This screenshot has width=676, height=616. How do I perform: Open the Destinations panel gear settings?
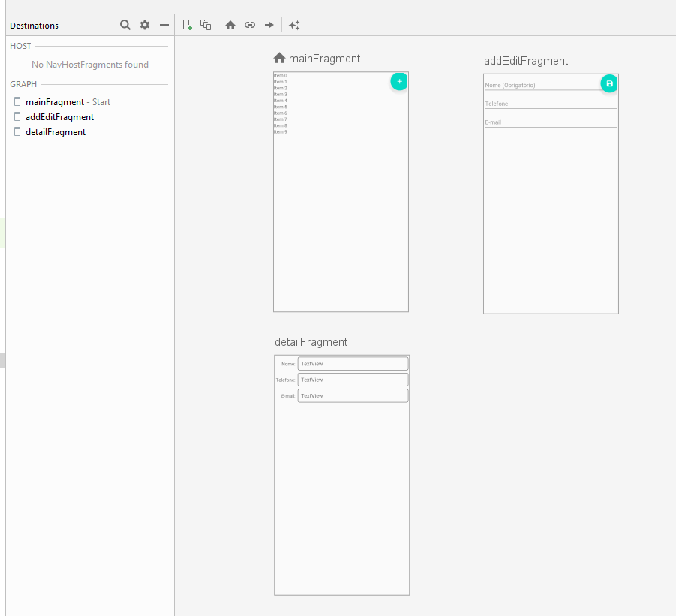pos(145,25)
